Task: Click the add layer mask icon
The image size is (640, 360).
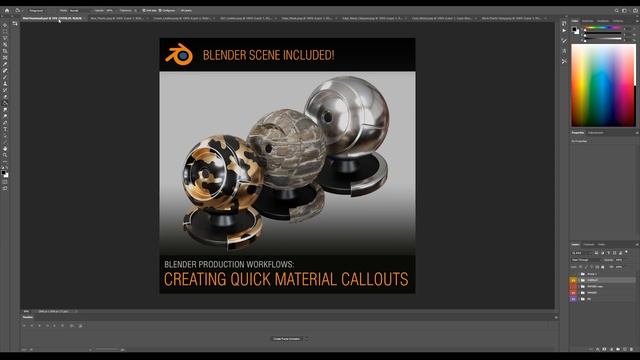Action: 604,349
